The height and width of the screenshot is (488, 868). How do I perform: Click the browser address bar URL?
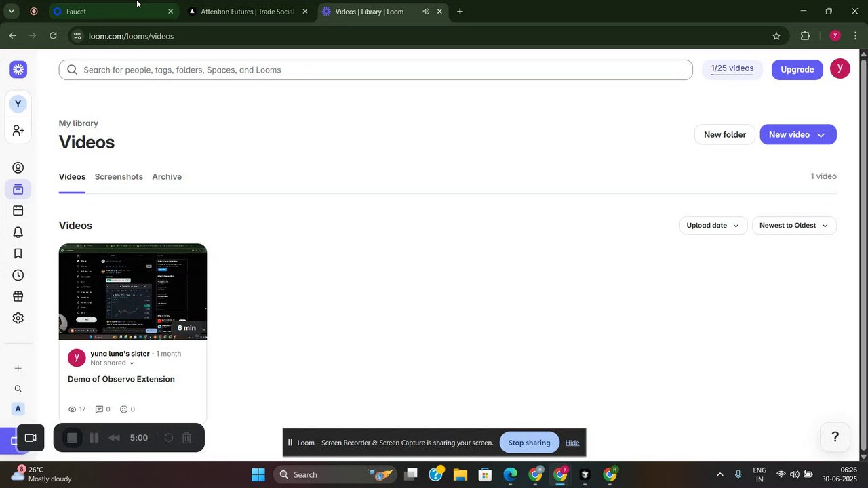tap(132, 36)
